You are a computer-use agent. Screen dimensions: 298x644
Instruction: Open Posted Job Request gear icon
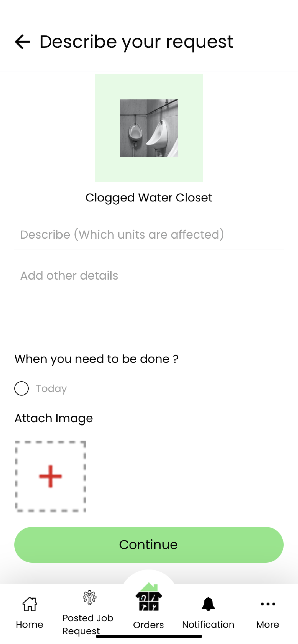point(89,598)
